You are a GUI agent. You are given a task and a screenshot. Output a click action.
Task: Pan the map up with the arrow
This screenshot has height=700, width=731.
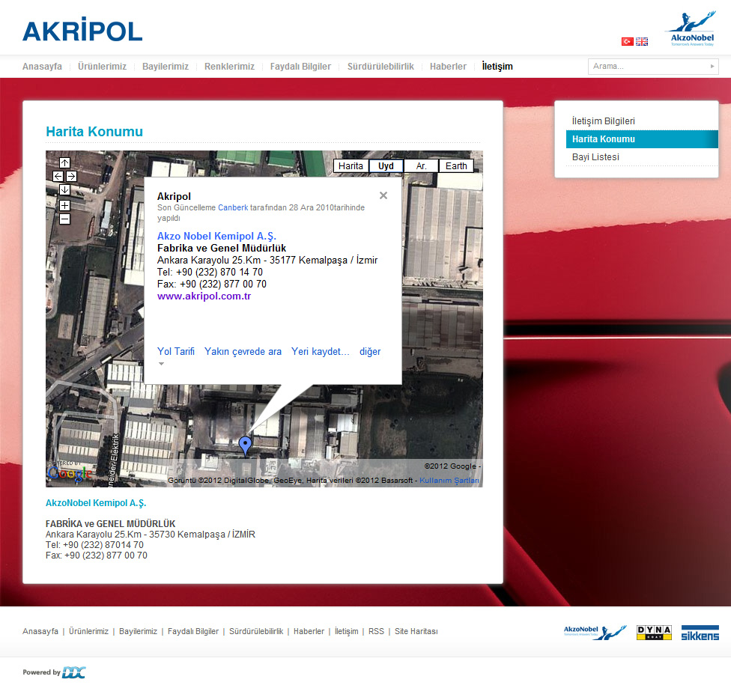65,162
